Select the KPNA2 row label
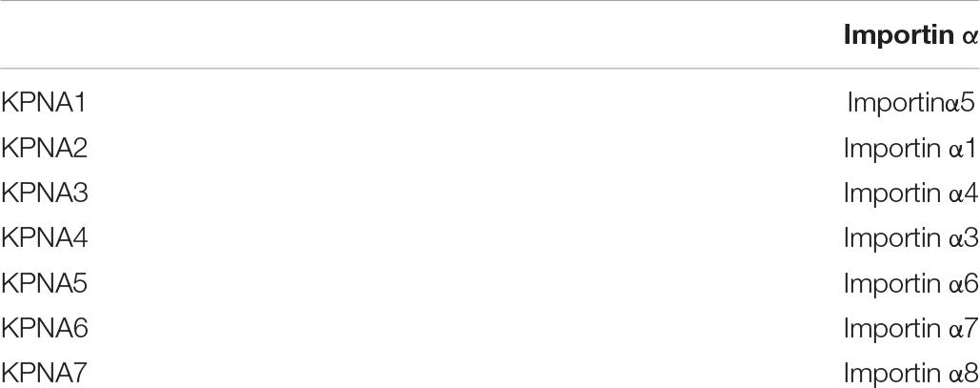Image resolution: width=980 pixels, height=388 pixels. [45, 149]
